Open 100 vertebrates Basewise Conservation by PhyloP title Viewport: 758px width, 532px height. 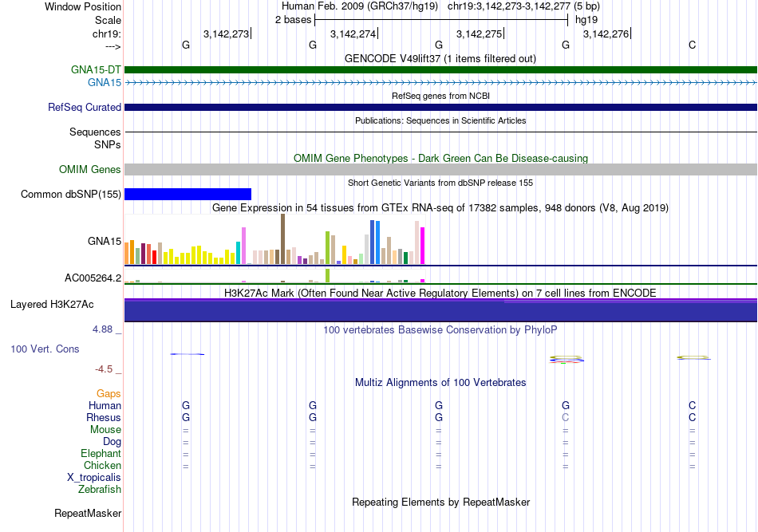[440, 329]
